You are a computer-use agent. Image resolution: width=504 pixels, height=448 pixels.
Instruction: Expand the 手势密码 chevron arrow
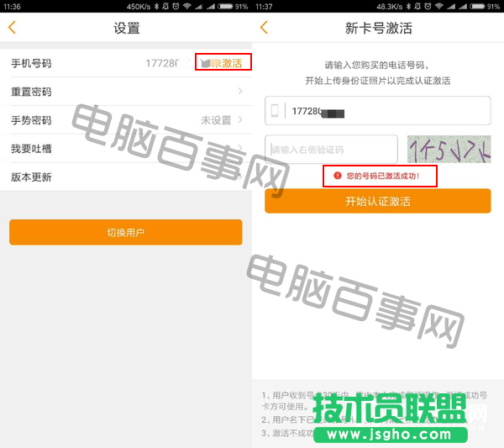[x=240, y=120]
